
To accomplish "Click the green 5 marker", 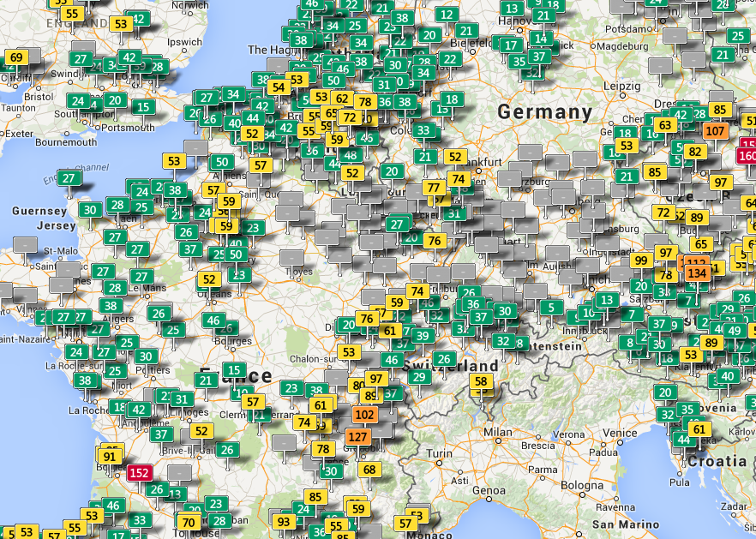I will click(551, 307).
